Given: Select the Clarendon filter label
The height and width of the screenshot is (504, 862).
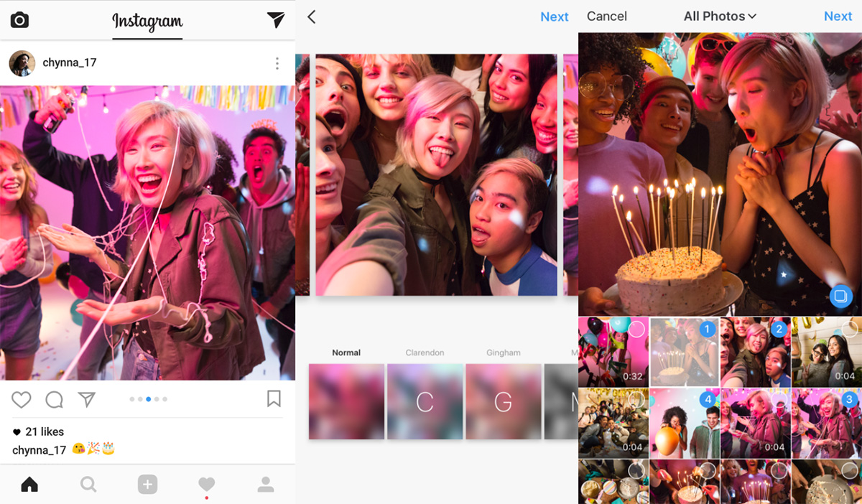Looking at the screenshot, I should pyautogui.click(x=425, y=353).
